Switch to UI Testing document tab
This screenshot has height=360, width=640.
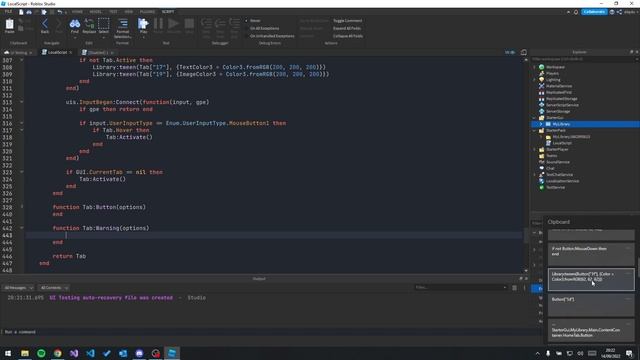tap(18, 52)
